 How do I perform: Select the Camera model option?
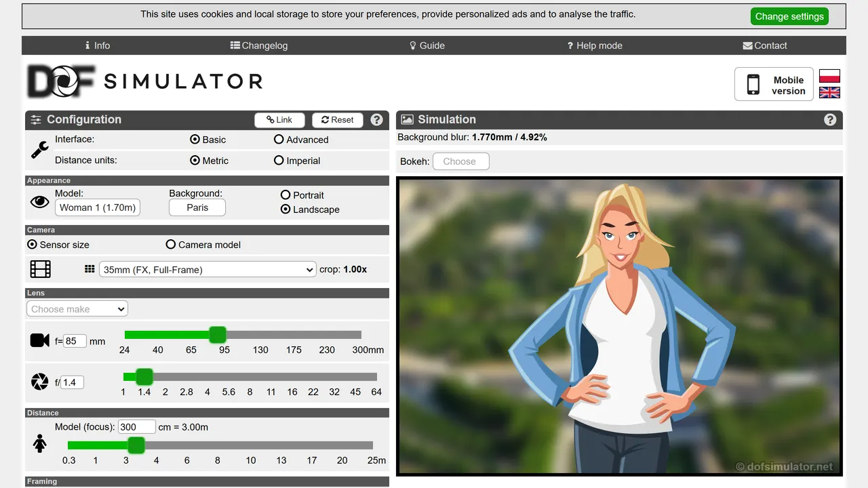171,245
